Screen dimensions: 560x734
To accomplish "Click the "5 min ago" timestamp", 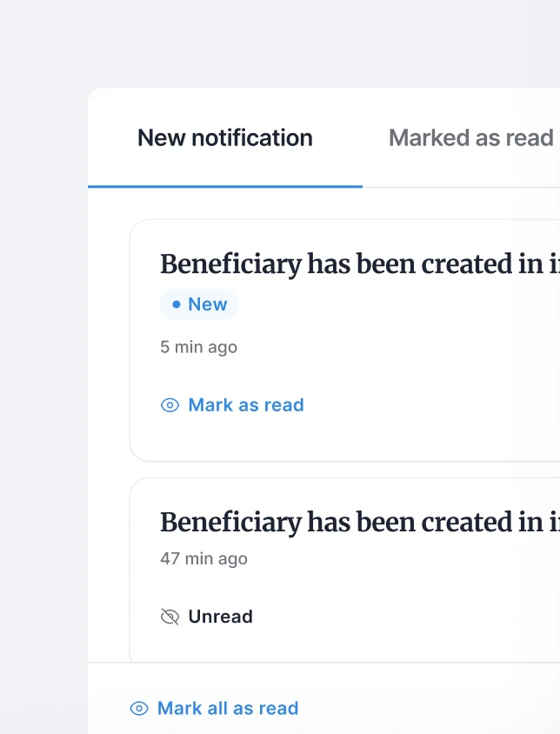I will (x=198, y=347).
